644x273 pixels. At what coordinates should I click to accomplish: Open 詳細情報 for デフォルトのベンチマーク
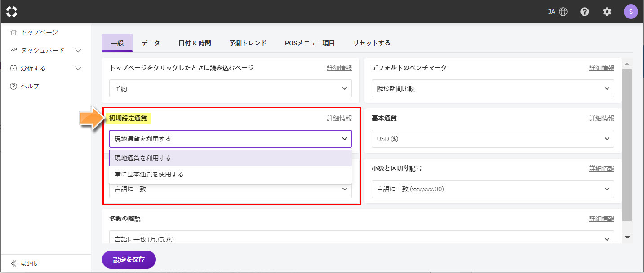[602, 68]
